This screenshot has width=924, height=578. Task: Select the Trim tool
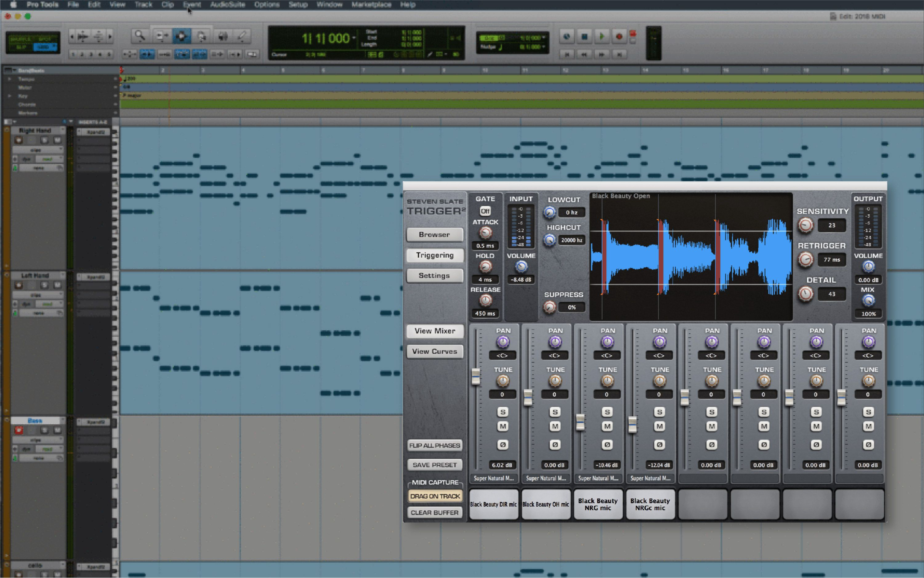[x=162, y=36]
